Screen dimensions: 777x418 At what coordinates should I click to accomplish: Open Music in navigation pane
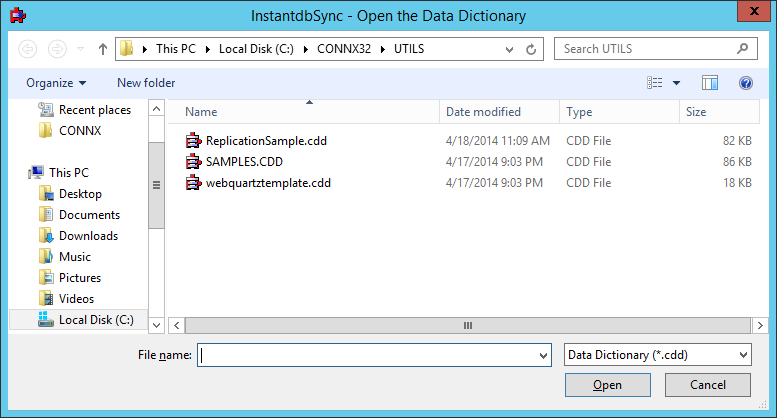75,257
